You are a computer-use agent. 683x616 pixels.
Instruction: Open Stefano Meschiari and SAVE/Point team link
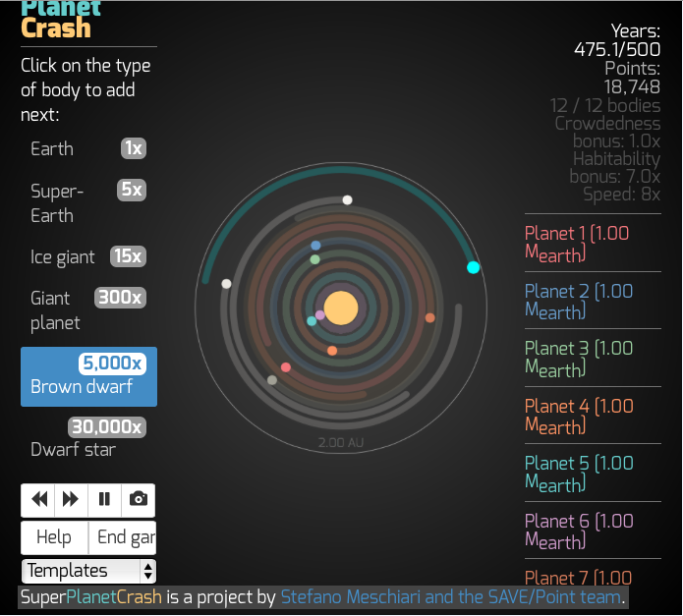click(x=452, y=597)
